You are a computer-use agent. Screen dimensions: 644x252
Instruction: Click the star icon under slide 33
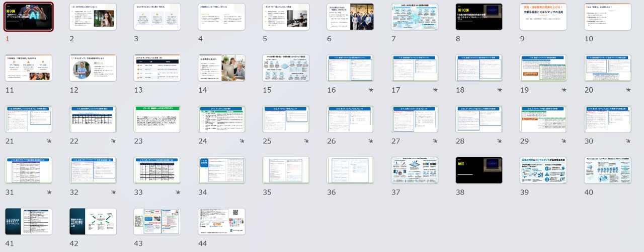178,192
